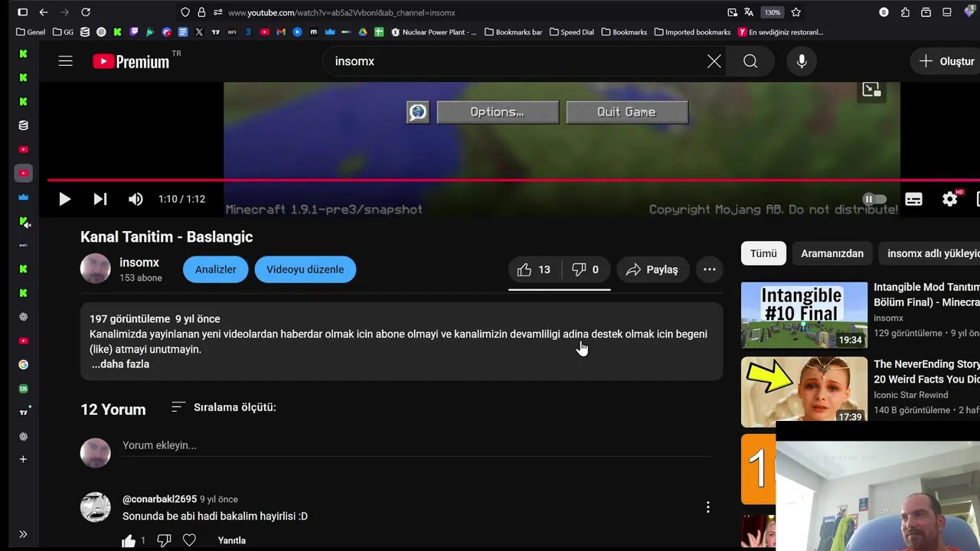Viewport: 980px width, 551px height.
Task: Open the Oluştur create menu
Action: [946, 61]
